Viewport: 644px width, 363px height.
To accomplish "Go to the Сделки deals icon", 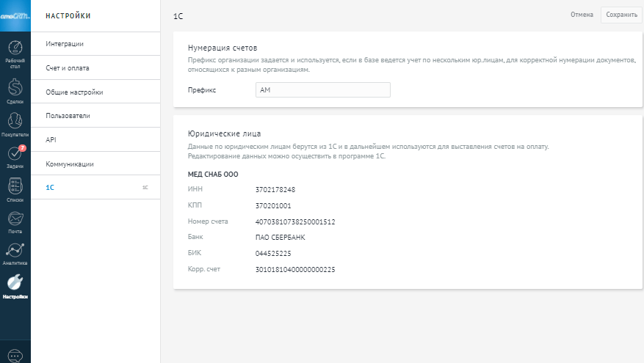I will coord(15,91).
